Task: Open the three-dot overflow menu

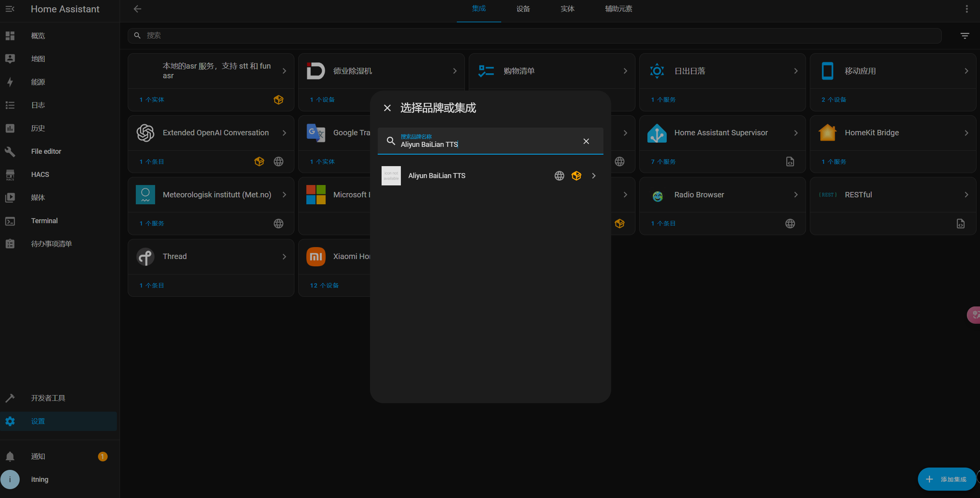Action: (966, 9)
